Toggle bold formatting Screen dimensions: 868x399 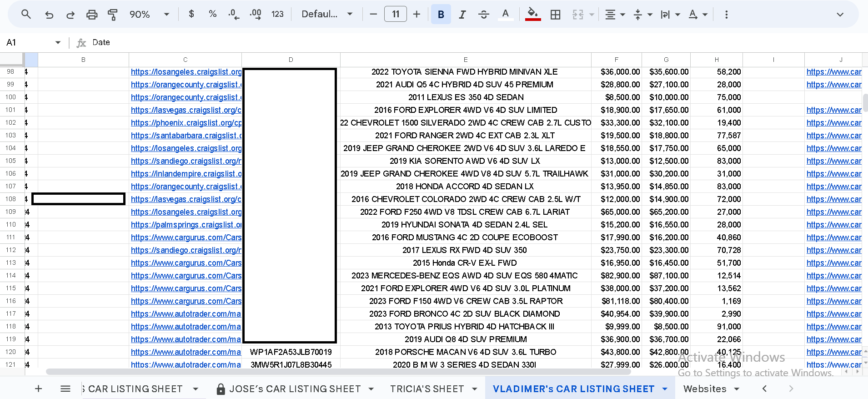pos(441,14)
